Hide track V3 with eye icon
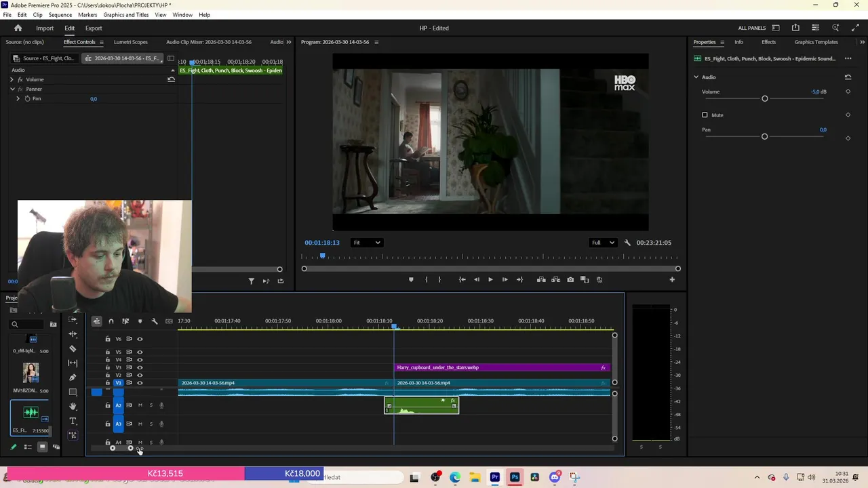This screenshot has height=488, width=868. tap(140, 367)
